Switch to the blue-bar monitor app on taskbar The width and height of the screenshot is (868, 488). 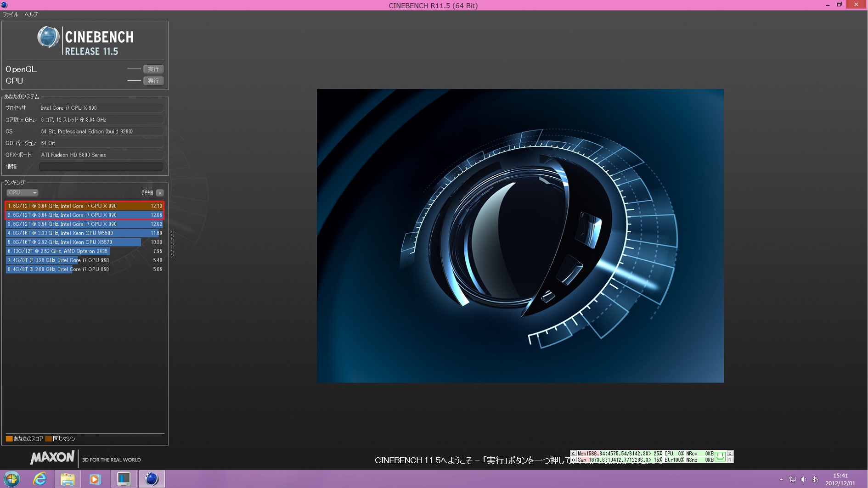click(x=124, y=479)
